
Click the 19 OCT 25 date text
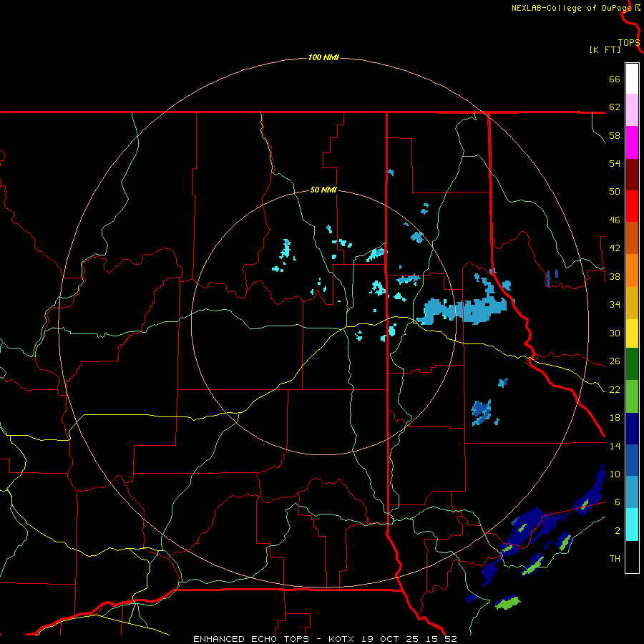click(x=389, y=639)
